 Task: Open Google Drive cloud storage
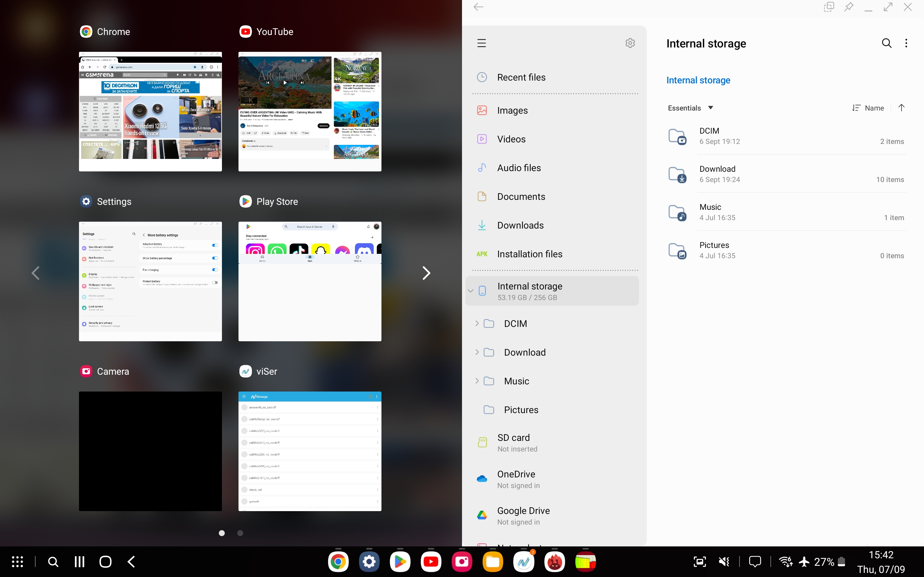555,516
